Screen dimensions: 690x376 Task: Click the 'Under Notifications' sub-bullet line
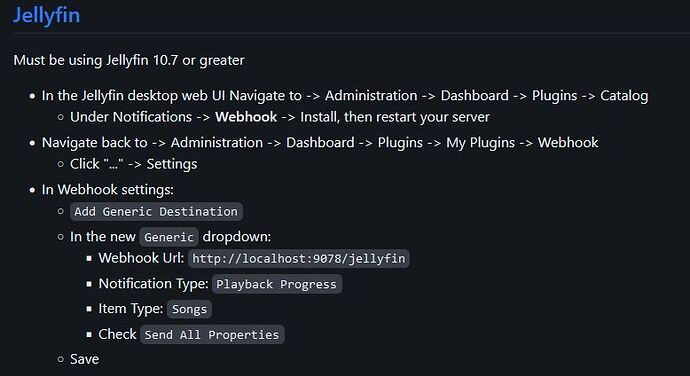tap(280, 117)
